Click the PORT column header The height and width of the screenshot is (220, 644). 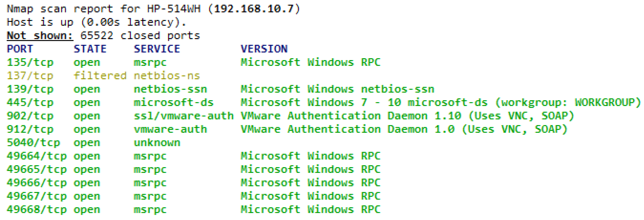click(20, 49)
